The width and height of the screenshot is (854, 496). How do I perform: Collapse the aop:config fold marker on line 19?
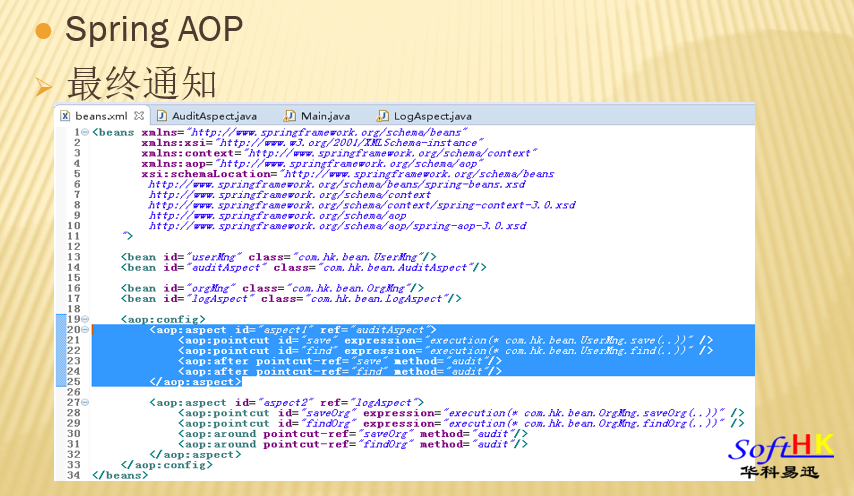(x=85, y=319)
